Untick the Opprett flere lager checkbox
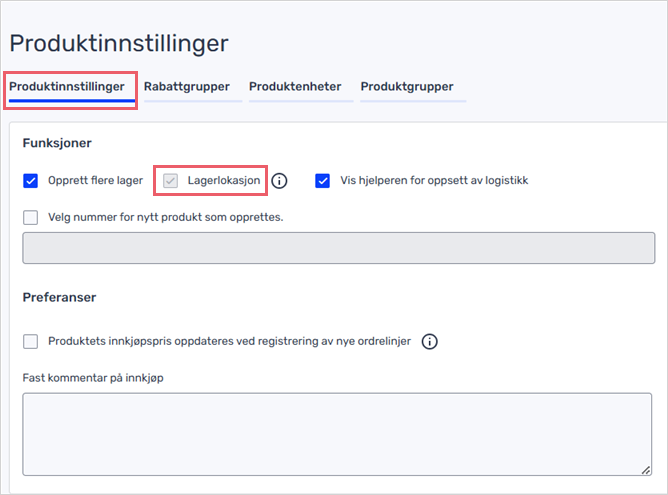Screen dimensions: 668x495 [30, 181]
